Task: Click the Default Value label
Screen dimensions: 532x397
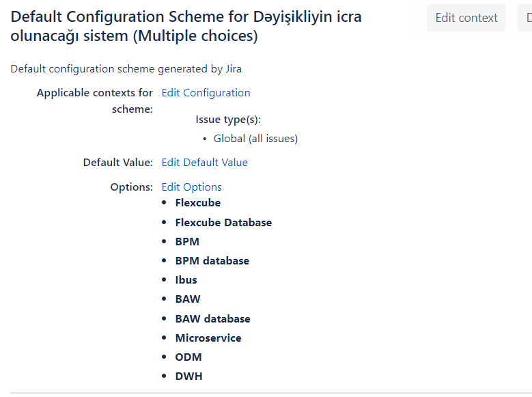Action: point(117,163)
